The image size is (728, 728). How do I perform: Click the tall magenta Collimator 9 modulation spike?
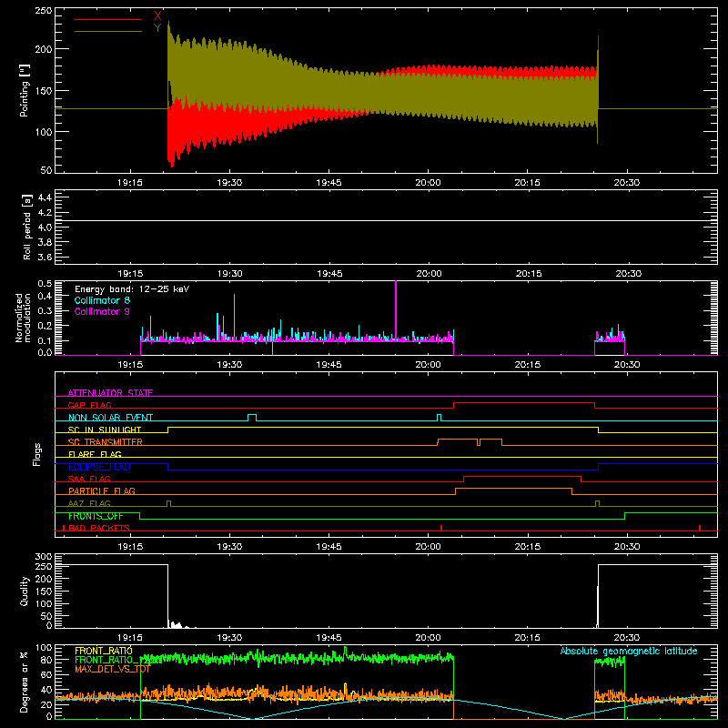[396, 308]
